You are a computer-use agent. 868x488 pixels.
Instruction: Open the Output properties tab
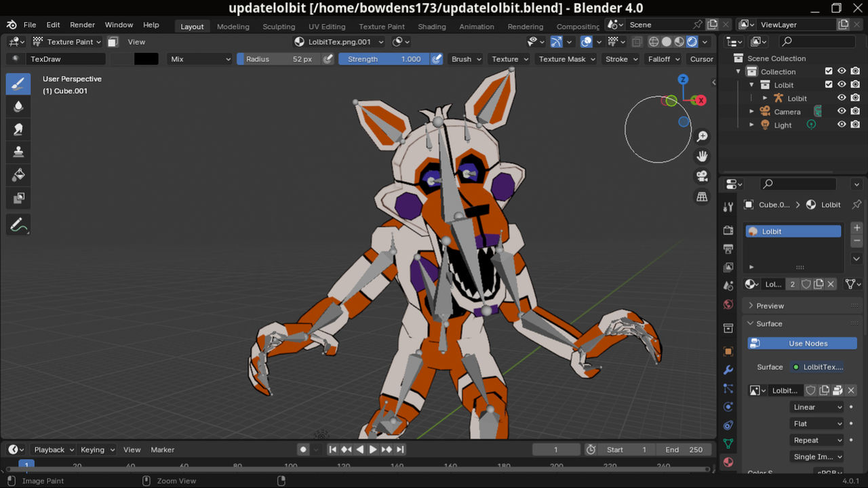tap(728, 249)
